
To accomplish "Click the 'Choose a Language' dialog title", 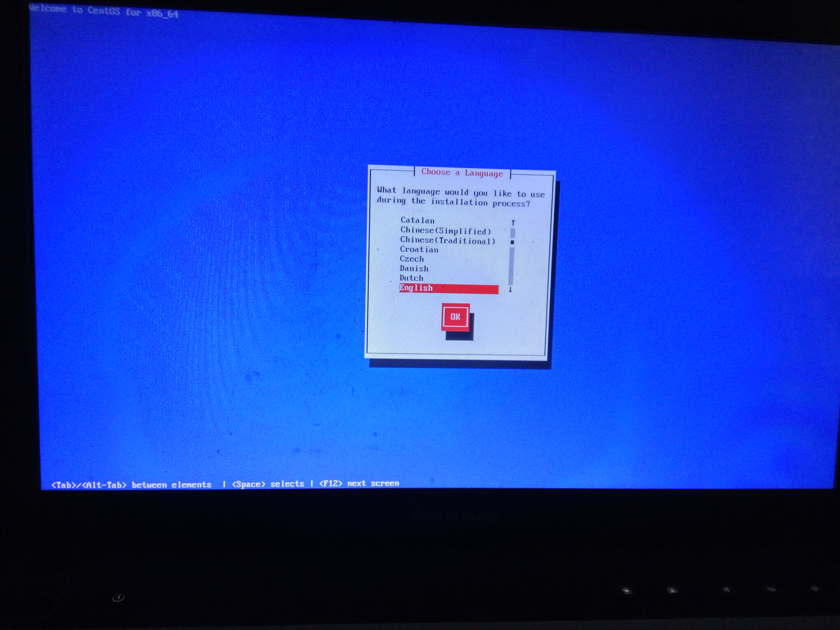I will 462,173.
